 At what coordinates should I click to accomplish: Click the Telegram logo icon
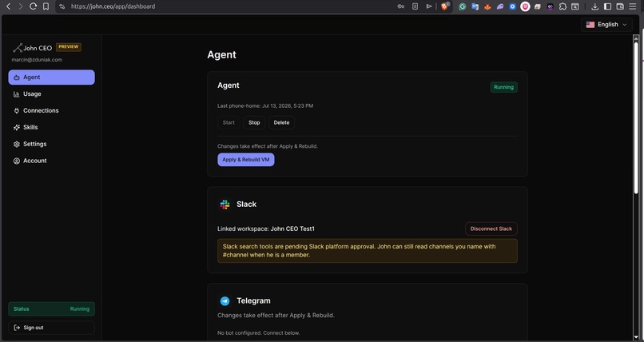click(x=225, y=301)
